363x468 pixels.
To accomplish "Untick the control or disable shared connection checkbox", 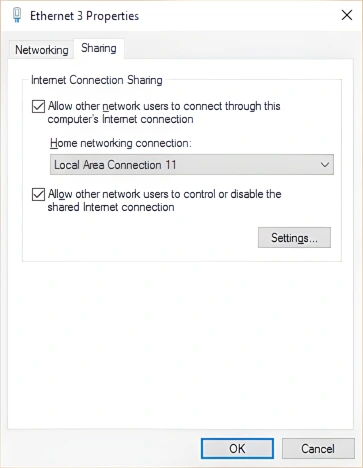I will pyautogui.click(x=38, y=194).
